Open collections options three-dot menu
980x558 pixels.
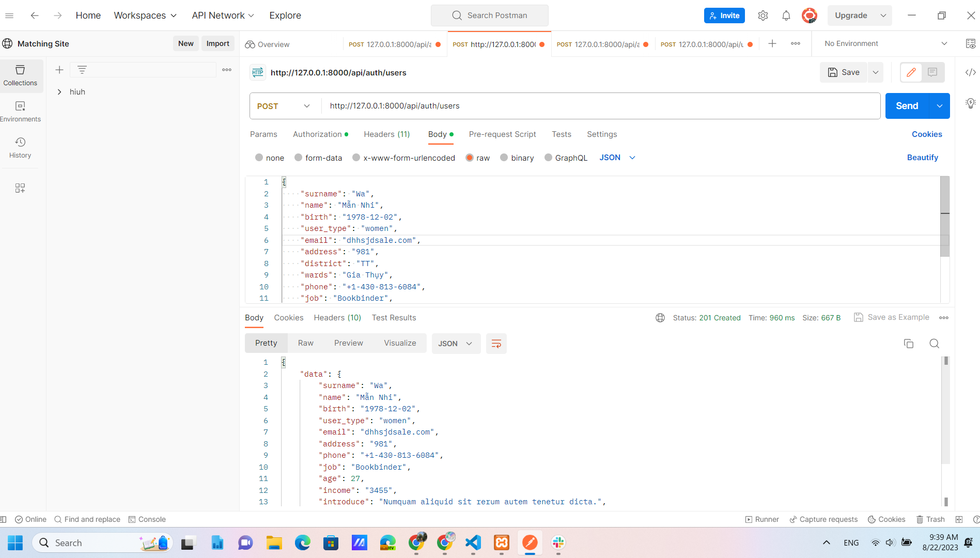227,70
